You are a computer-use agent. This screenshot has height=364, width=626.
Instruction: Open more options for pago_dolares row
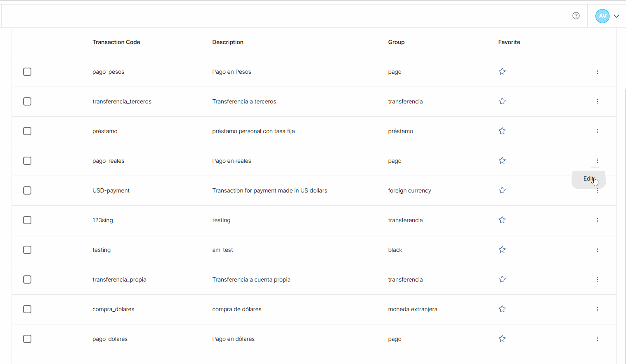(x=598, y=339)
